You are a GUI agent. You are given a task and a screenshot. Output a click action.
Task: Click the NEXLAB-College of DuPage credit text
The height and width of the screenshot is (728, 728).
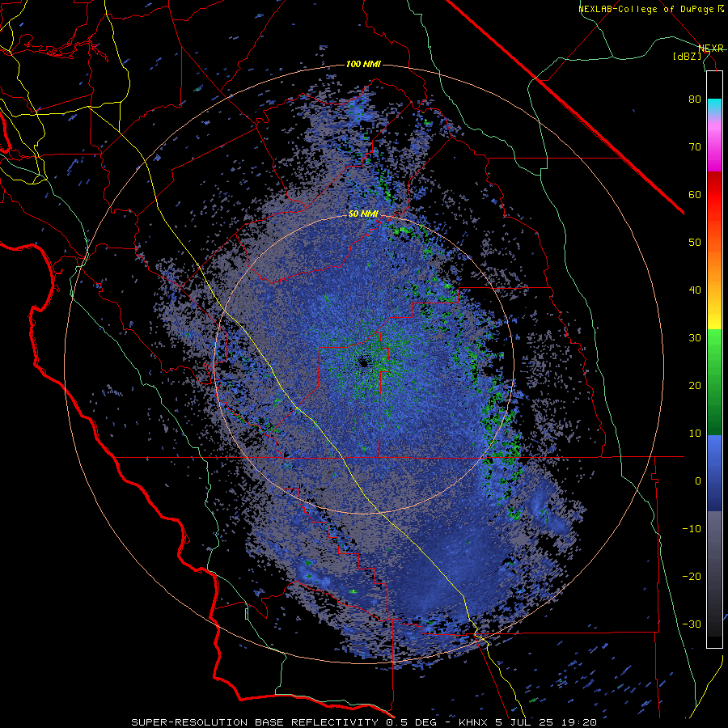650,9
